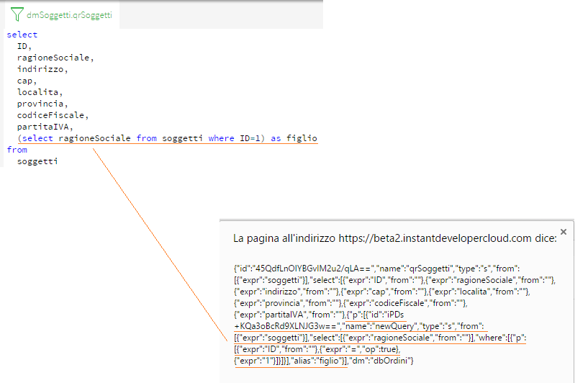Click the 'indirizzo,' column line

tap(42, 69)
